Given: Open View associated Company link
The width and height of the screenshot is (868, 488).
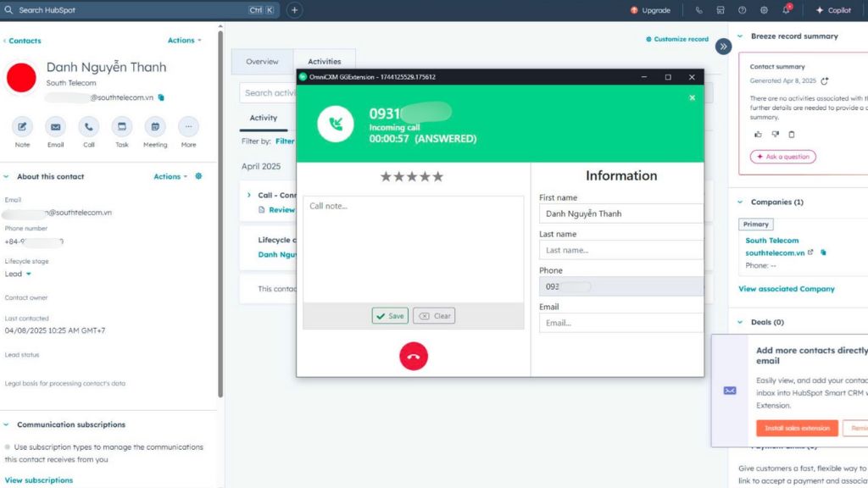Looking at the screenshot, I should 787,289.
